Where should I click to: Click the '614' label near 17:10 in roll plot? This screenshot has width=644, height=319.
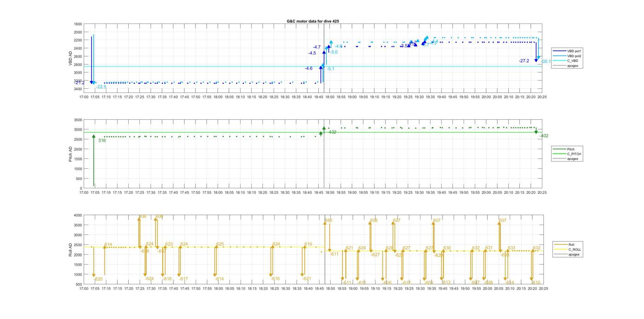[108, 245]
